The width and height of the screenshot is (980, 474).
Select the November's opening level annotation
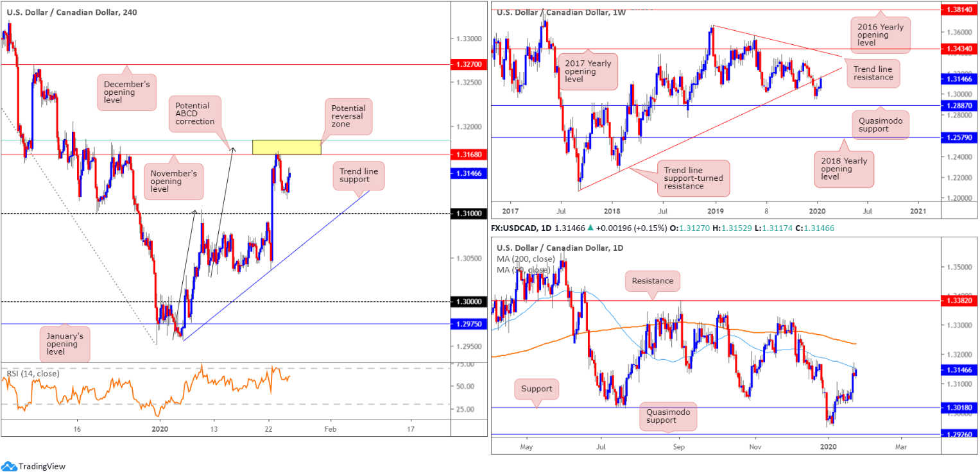pyautogui.click(x=173, y=182)
